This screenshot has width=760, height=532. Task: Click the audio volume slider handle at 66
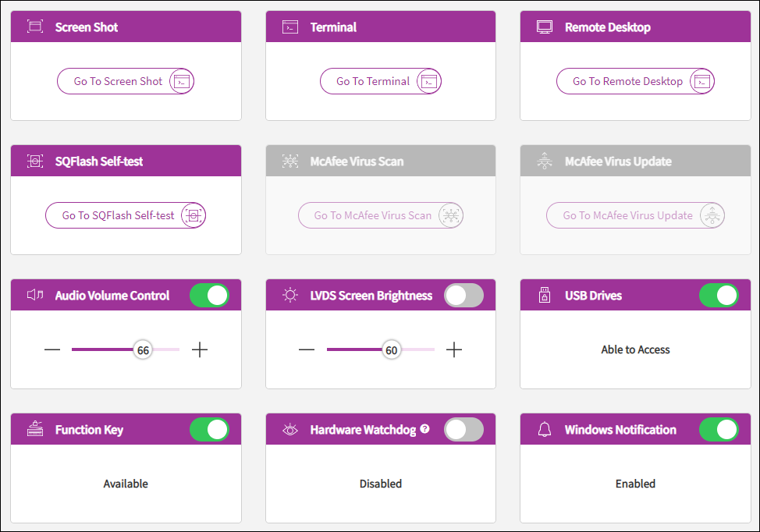143,350
